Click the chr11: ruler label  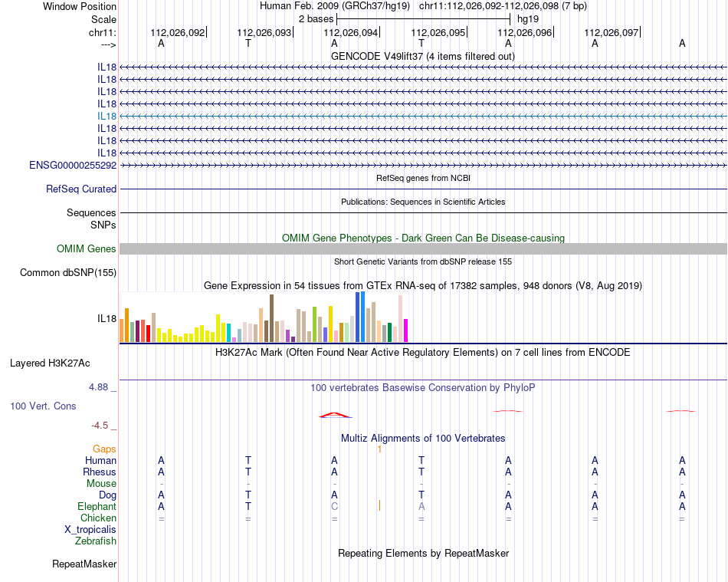[x=103, y=32]
